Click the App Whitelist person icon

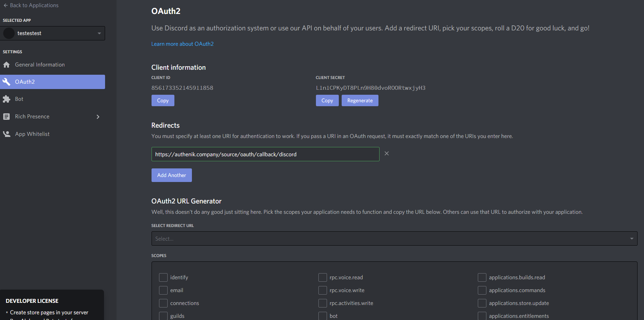click(6, 134)
